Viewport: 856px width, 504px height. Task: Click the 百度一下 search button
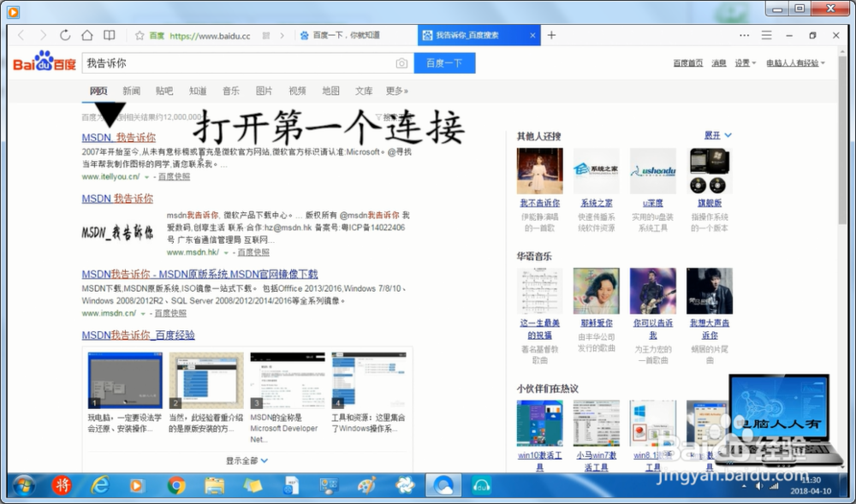(444, 63)
